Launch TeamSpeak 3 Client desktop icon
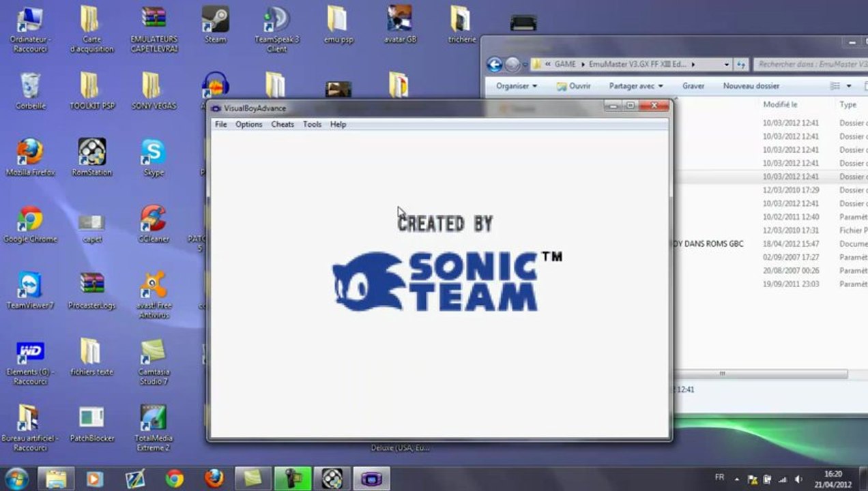Viewport: 868px width, 491px height. click(276, 27)
